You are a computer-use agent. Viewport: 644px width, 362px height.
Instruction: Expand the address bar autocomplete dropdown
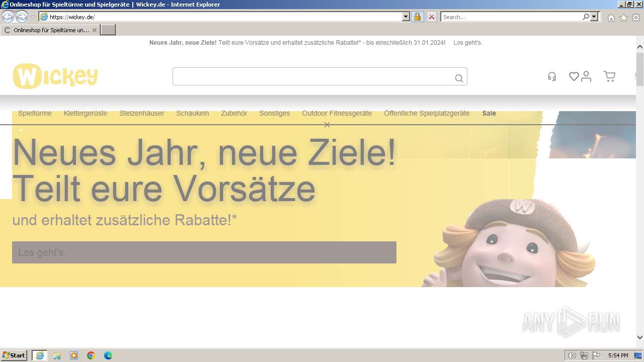[x=406, y=17]
